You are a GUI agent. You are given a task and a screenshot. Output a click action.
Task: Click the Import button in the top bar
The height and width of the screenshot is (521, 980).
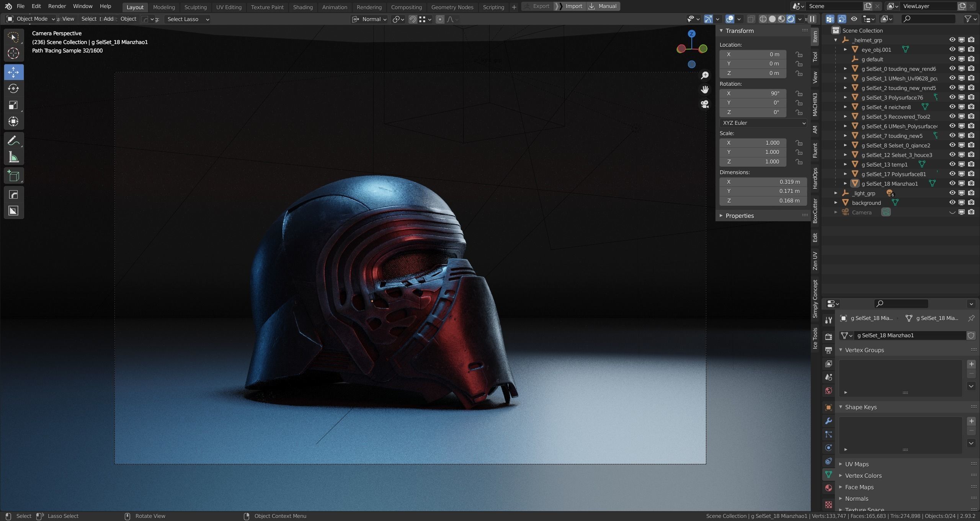point(570,6)
